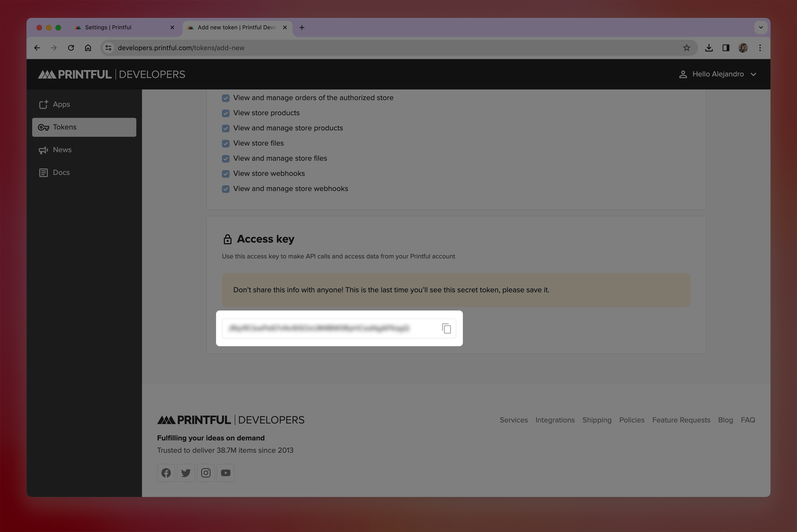Viewport: 797px width, 532px height.
Task: Bookmark this page with the star icon
Action: (x=686, y=48)
